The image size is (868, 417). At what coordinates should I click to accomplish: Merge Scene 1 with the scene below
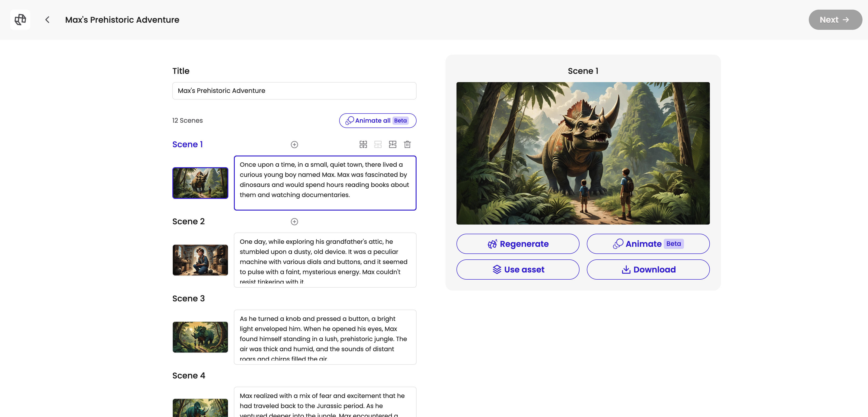tap(392, 145)
